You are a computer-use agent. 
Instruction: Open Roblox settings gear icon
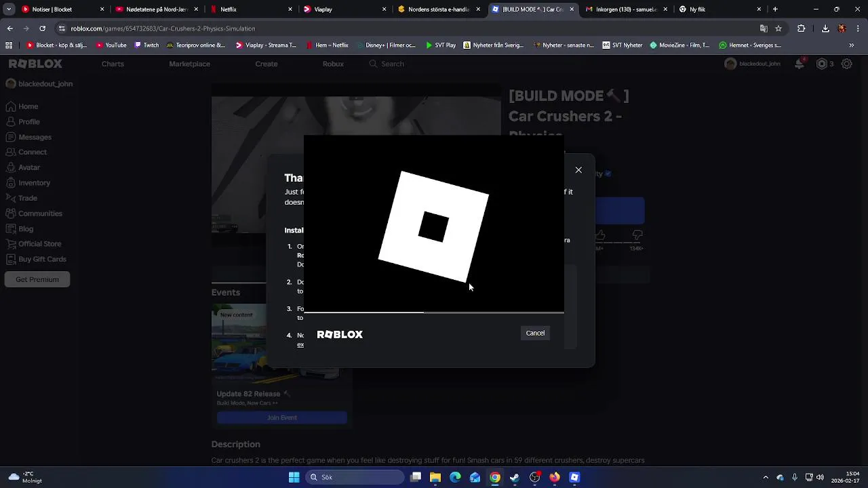click(x=847, y=64)
